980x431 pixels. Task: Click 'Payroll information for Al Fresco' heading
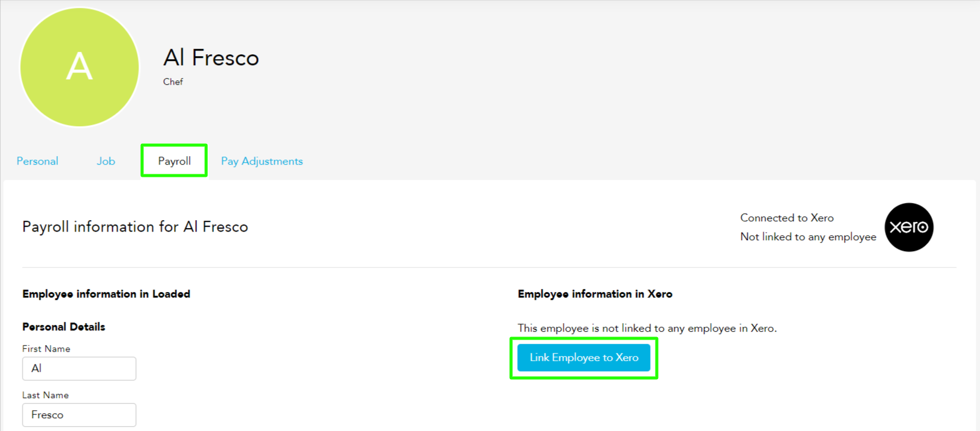pos(135,227)
